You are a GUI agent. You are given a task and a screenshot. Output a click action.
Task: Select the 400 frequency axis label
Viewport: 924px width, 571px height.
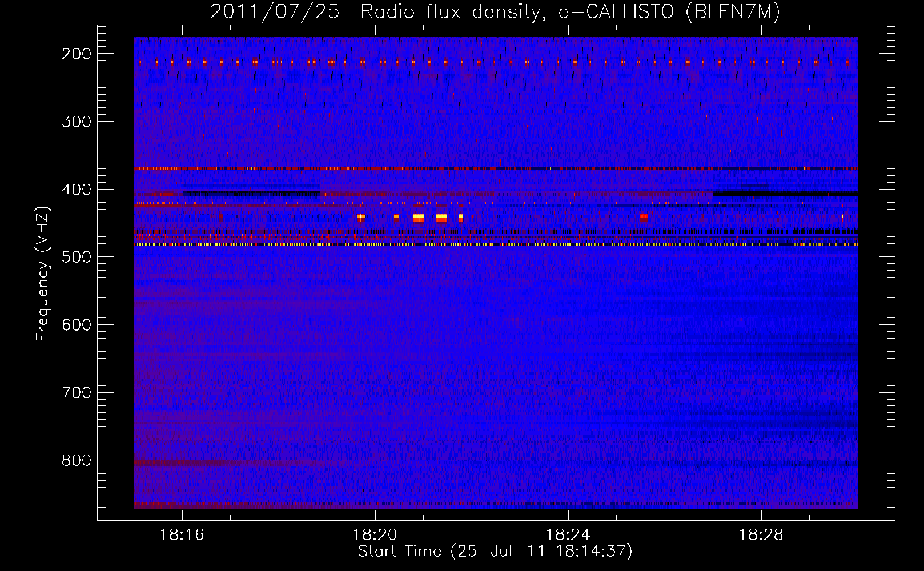tap(76, 190)
